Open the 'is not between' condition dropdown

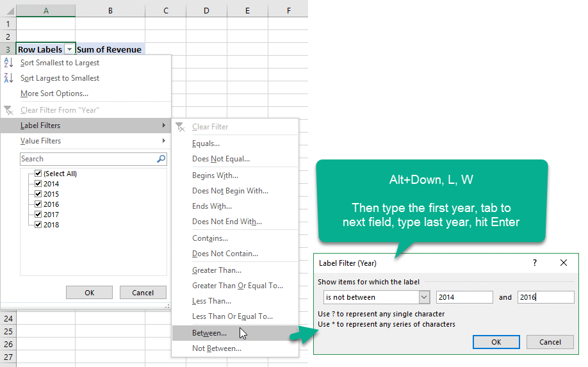tap(423, 297)
